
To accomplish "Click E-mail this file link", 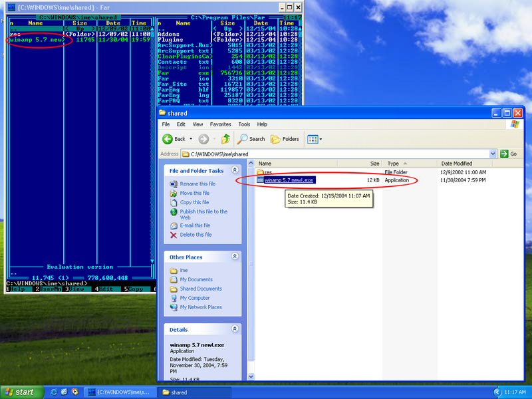I will click(x=195, y=225).
